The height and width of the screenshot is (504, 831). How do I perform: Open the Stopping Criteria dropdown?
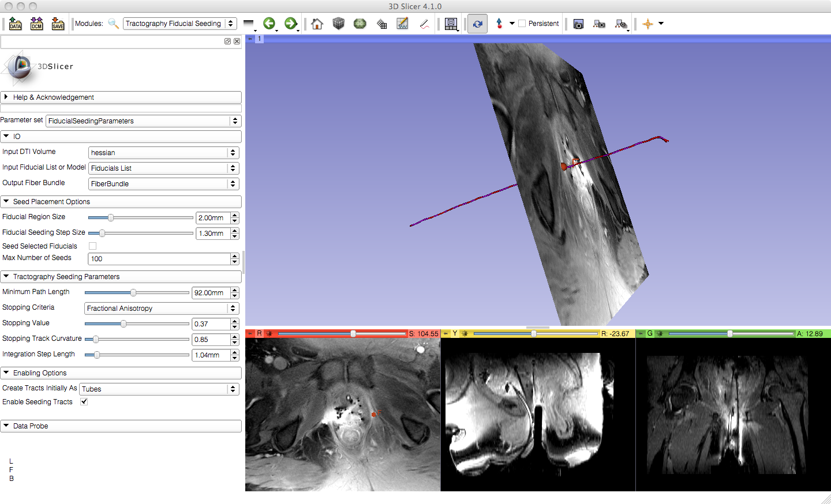point(161,309)
